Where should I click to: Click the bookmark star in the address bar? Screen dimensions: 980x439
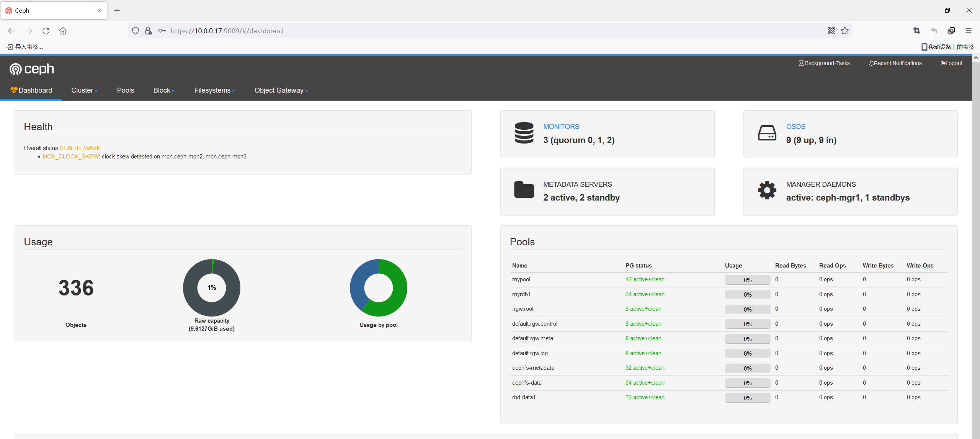click(x=845, y=31)
